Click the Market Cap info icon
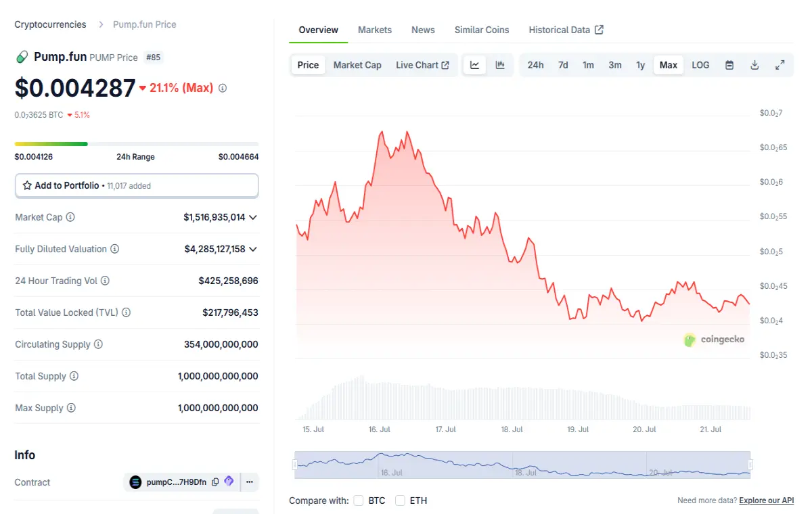Viewport: 812px width, 514px height. (x=70, y=217)
